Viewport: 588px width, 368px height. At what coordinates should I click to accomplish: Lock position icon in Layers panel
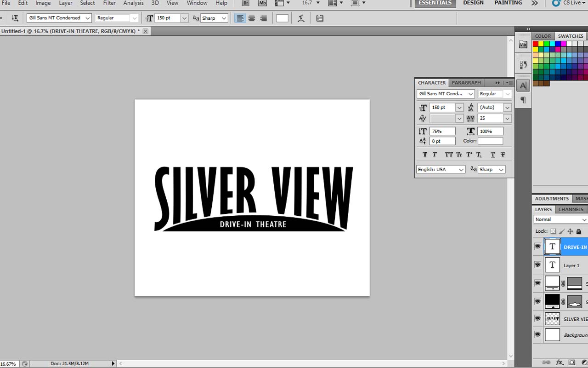point(570,231)
